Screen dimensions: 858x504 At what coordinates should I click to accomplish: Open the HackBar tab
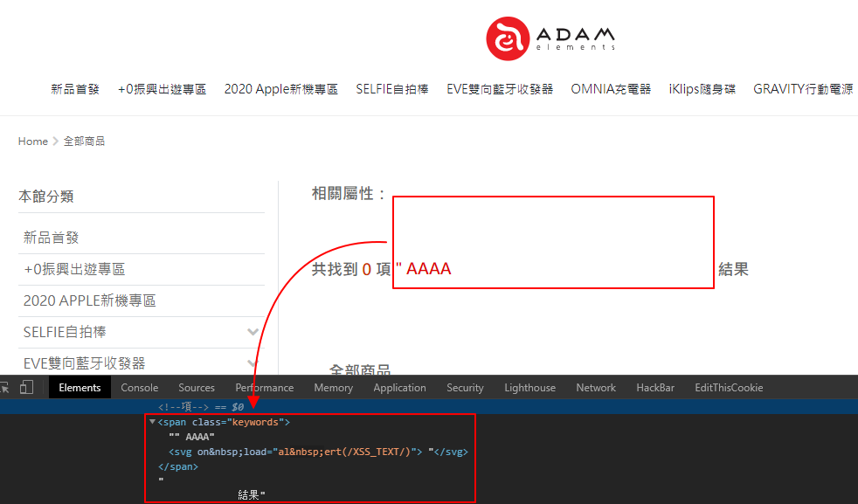point(655,388)
